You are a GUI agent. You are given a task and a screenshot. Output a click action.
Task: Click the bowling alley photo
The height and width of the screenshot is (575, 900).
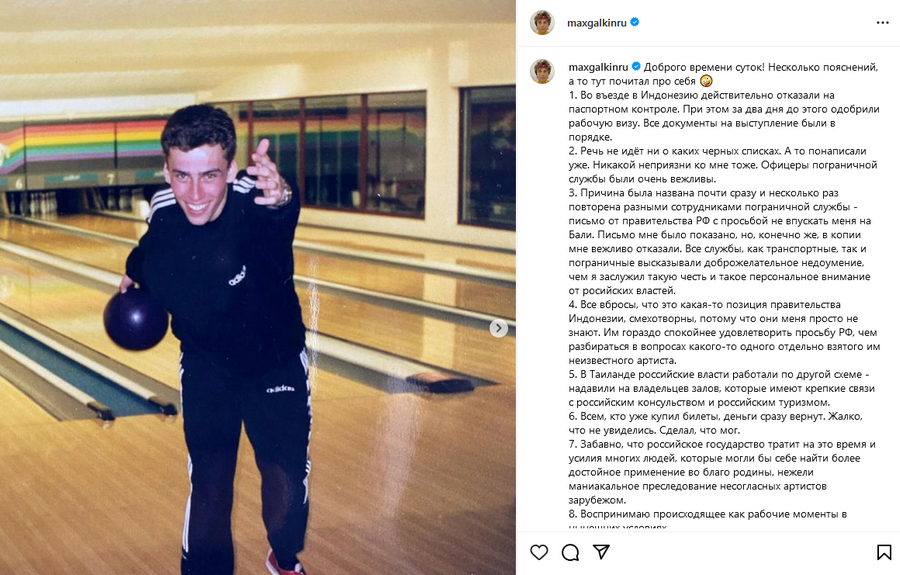click(258, 288)
